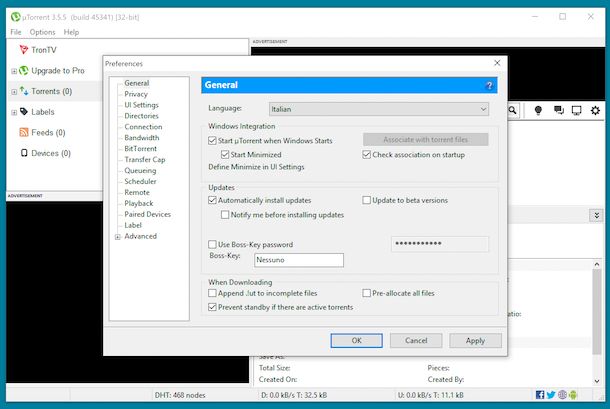
Task: Click DHT: 468 nodes in status bar
Action: [x=180, y=395]
